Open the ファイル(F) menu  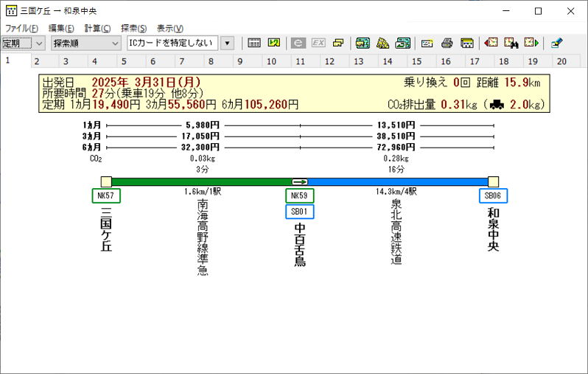coord(22,28)
